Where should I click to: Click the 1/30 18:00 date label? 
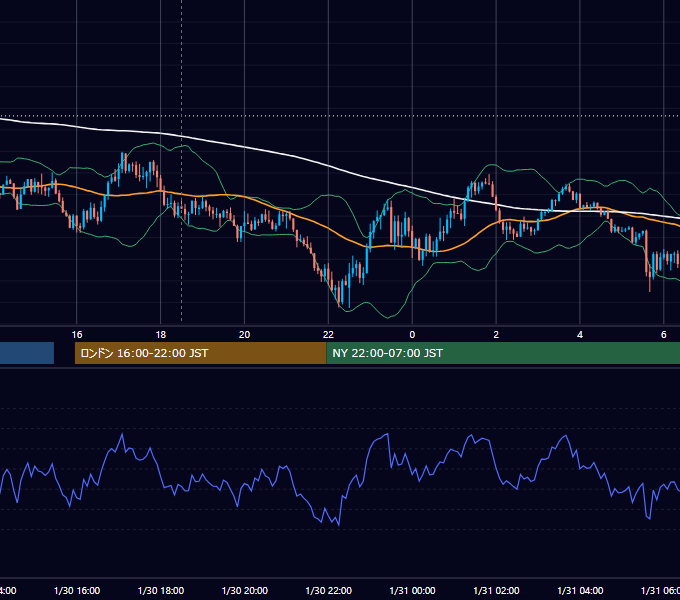click(x=161, y=590)
